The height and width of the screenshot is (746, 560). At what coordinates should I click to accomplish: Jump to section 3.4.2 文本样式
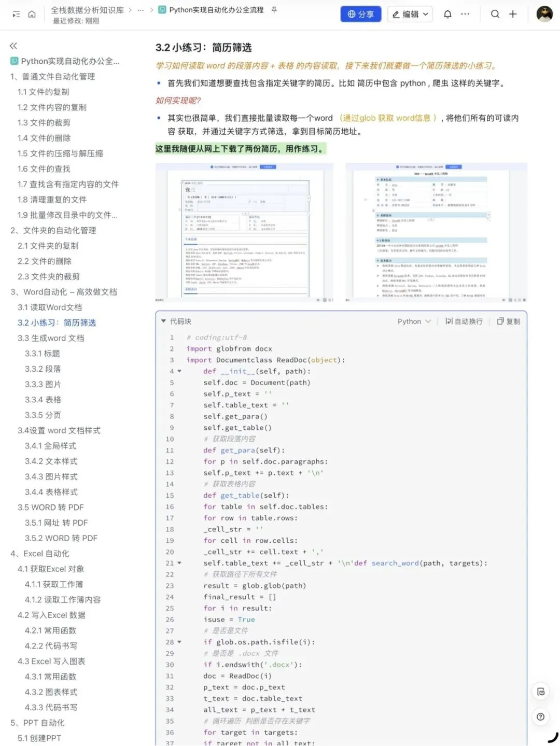(51, 461)
